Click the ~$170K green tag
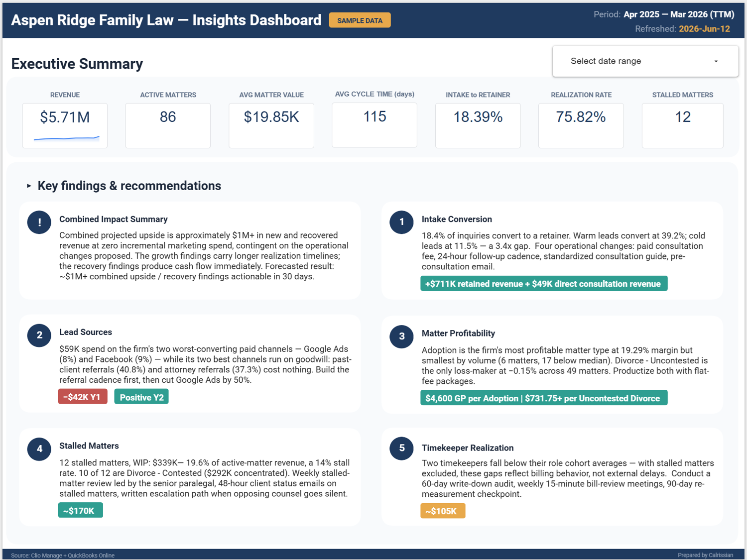This screenshot has width=747, height=560. [x=81, y=510]
